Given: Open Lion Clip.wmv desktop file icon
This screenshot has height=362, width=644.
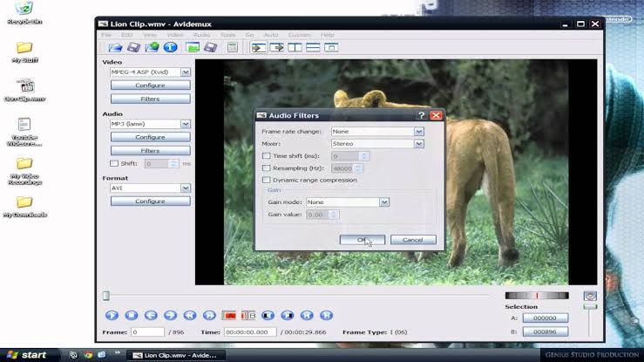Looking at the screenshot, I should [24, 87].
